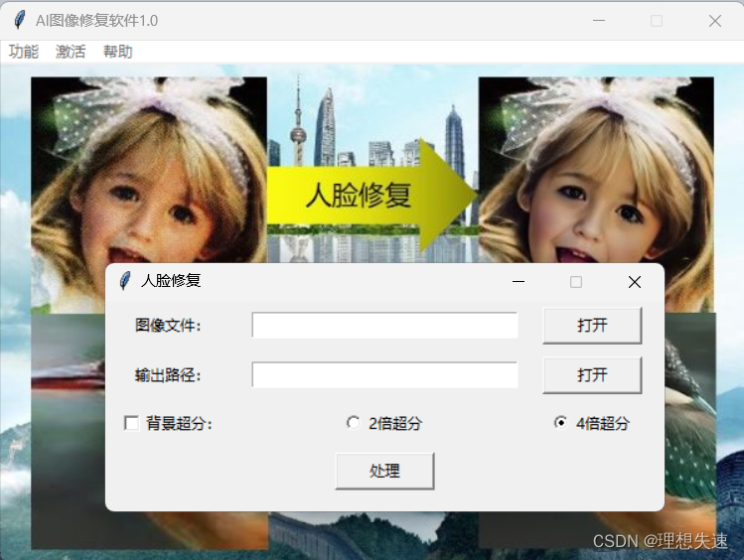Click the feather icon in 人脸修复 title bar
Viewport: 744px width, 560px height.
tap(124, 281)
